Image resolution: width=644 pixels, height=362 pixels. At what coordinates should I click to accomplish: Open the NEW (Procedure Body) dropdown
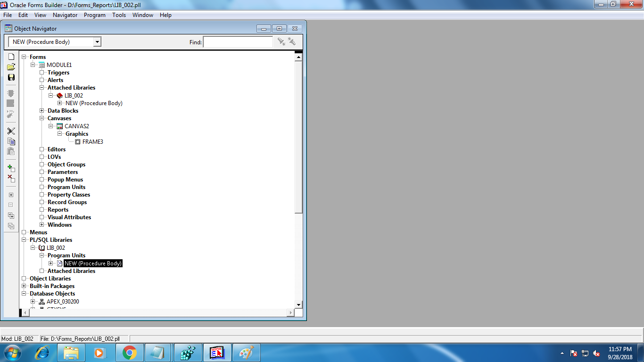click(97, 42)
